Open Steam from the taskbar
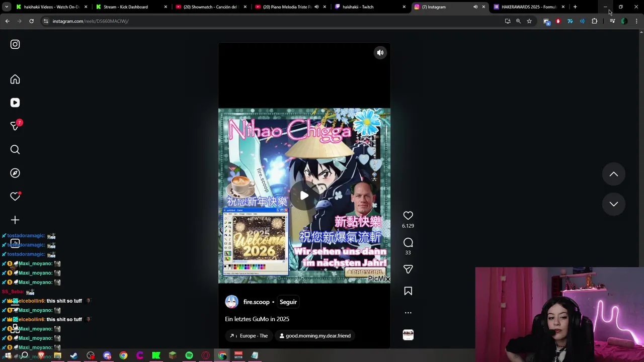The height and width of the screenshot is (362, 644). coord(74,355)
